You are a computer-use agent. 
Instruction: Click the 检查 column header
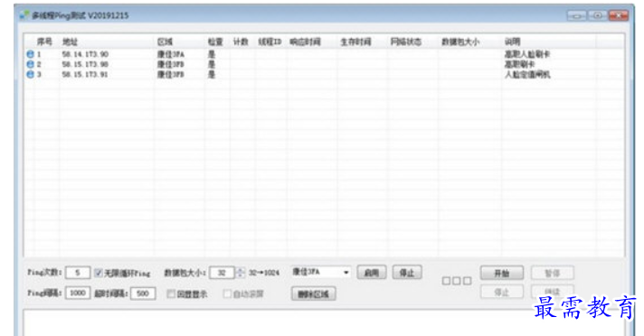click(215, 42)
